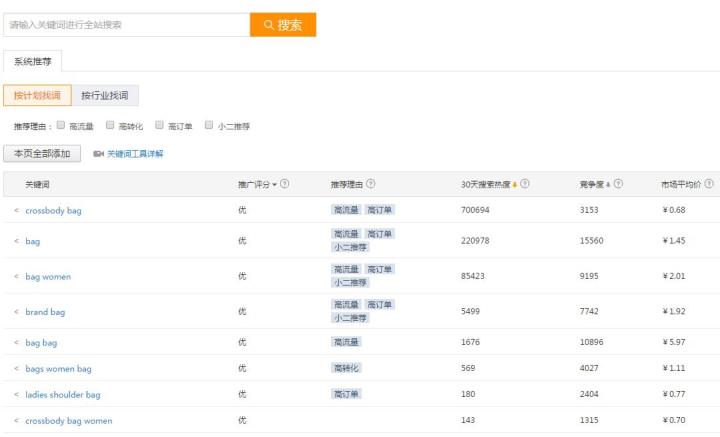
Task: Click the 本页全部添加 button
Action: [42, 154]
